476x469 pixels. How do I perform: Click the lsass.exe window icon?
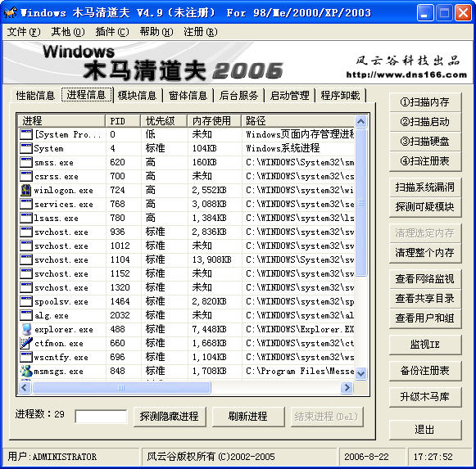pyautogui.click(x=25, y=218)
